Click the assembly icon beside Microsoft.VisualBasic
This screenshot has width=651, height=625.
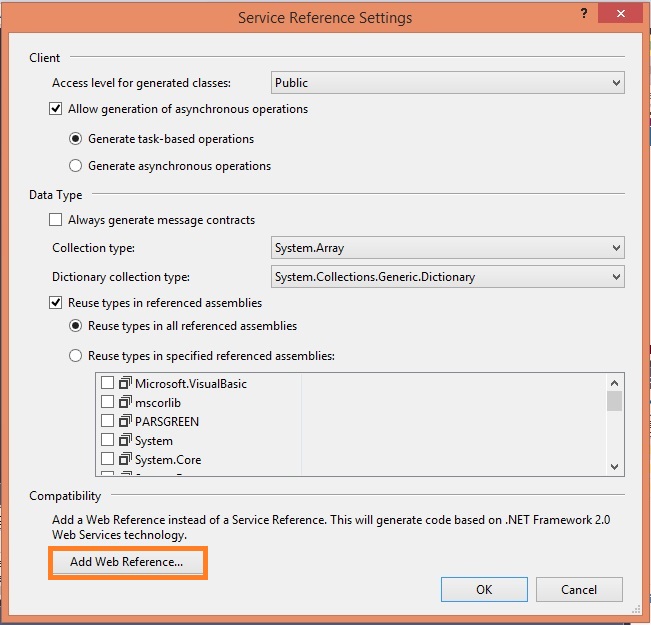tap(125, 383)
